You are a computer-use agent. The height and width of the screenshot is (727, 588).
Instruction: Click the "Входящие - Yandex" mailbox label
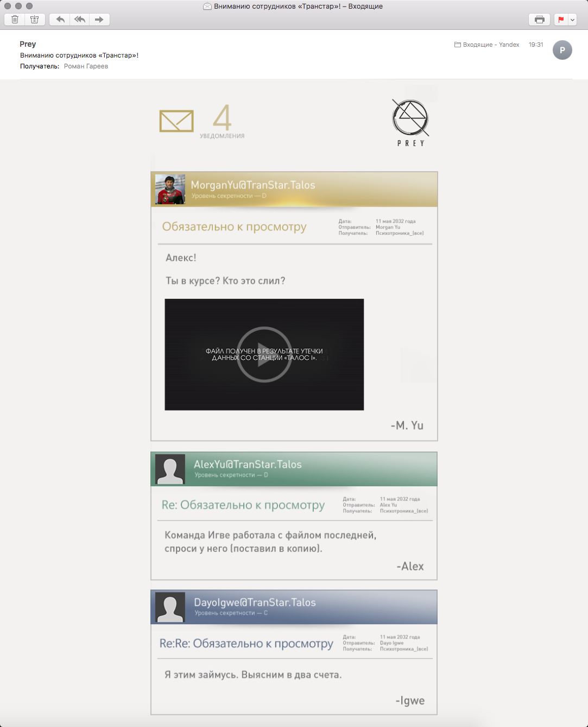(x=487, y=45)
